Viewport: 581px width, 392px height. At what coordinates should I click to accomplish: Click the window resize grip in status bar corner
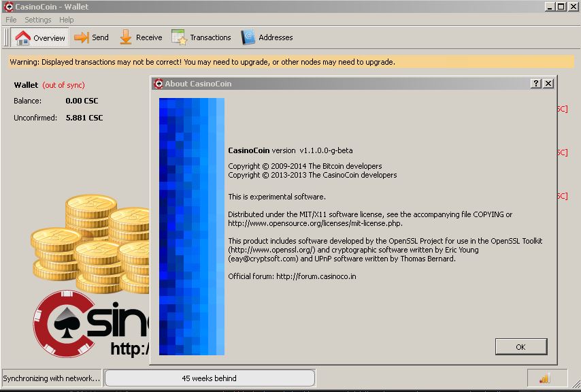tap(576, 383)
